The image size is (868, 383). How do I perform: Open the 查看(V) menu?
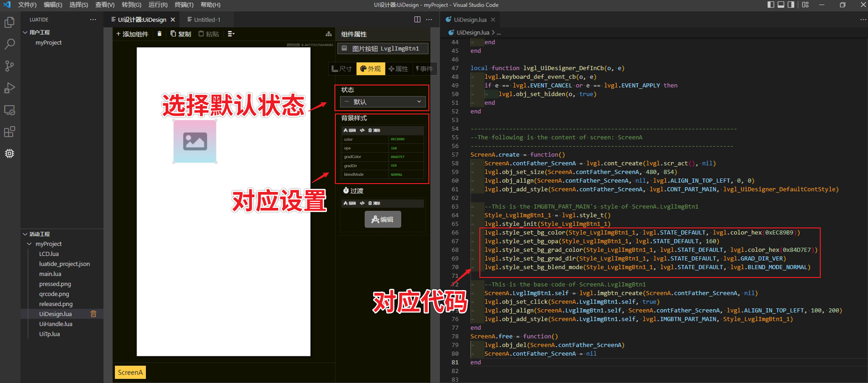(x=105, y=5)
